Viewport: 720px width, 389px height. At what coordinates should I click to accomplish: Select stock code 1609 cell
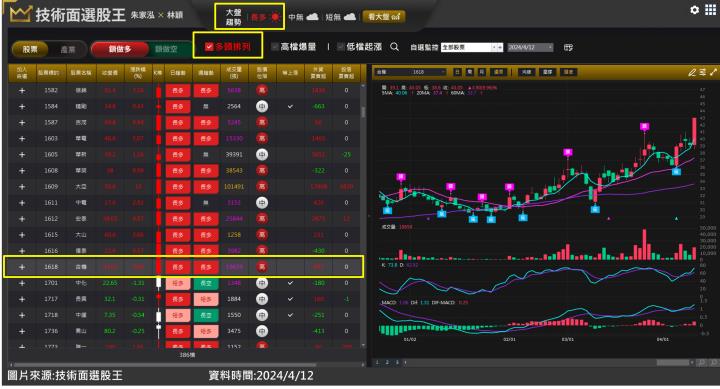51,187
